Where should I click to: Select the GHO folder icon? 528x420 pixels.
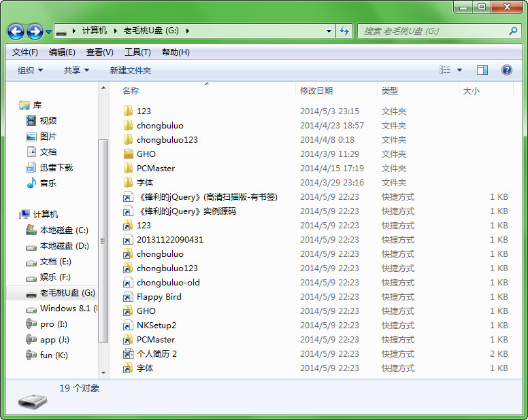128,154
